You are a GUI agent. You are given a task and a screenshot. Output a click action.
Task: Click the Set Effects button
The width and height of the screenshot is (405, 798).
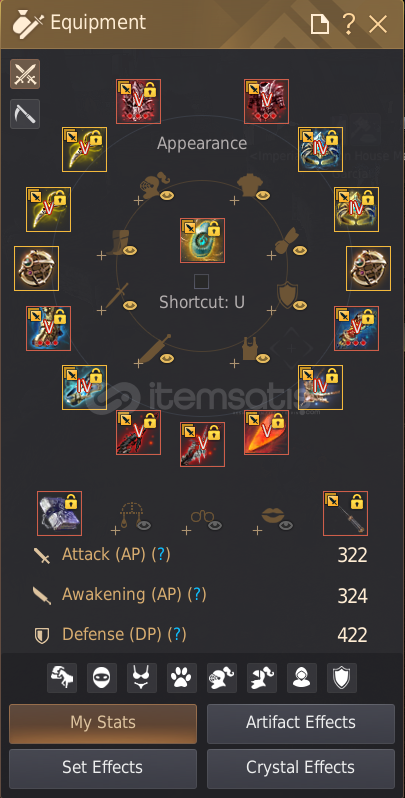103,768
